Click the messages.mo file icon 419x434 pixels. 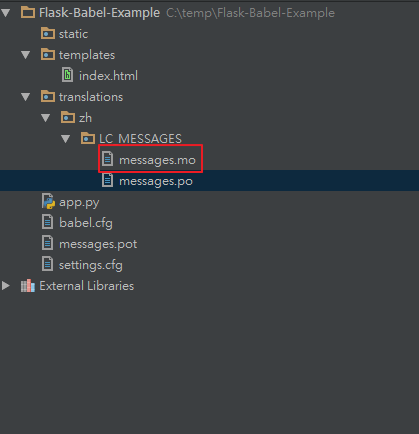point(107,159)
